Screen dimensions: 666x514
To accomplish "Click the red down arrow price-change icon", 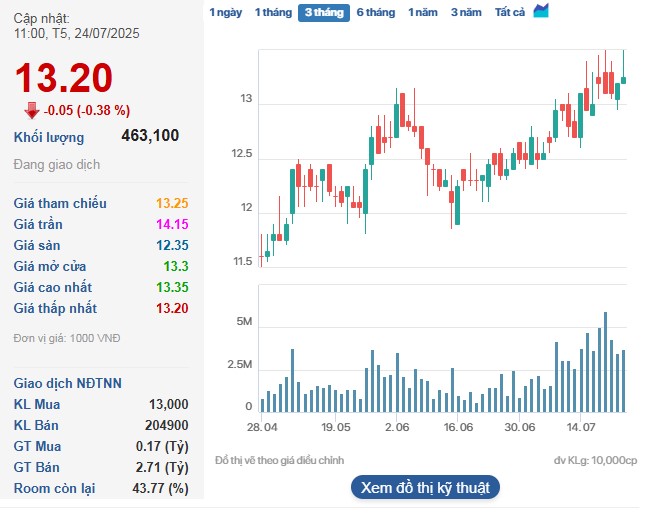I will [31, 110].
